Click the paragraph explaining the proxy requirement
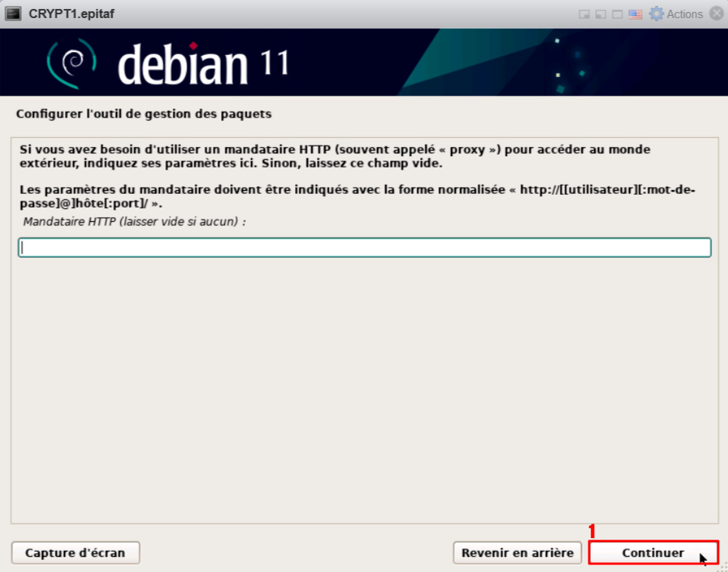Screen dimensions: 728x572 tap(335, 155)
